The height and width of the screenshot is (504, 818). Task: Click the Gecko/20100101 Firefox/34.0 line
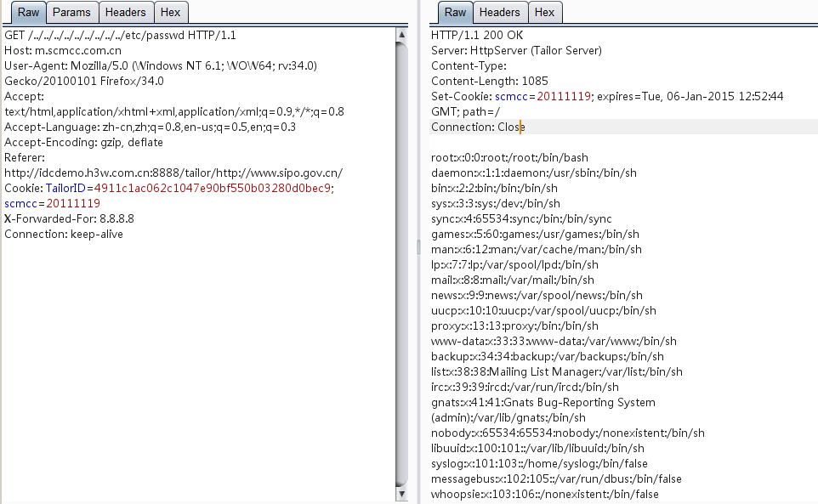click(84, 82)
